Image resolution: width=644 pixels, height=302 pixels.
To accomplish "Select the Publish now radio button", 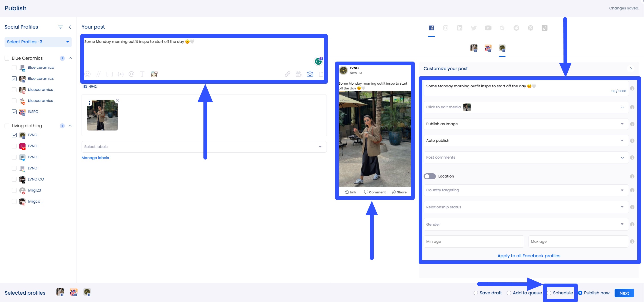I will click(581, 293).
